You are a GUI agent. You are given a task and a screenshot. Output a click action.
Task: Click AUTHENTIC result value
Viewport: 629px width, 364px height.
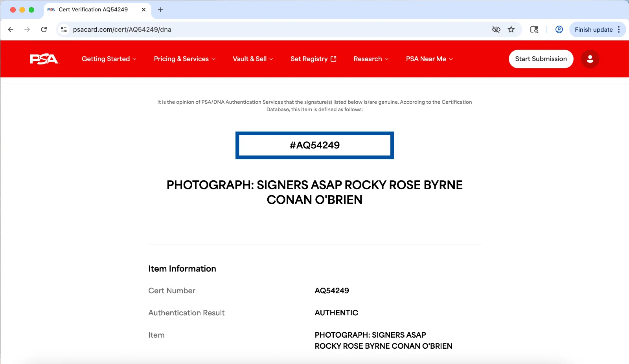pos(337,313)
